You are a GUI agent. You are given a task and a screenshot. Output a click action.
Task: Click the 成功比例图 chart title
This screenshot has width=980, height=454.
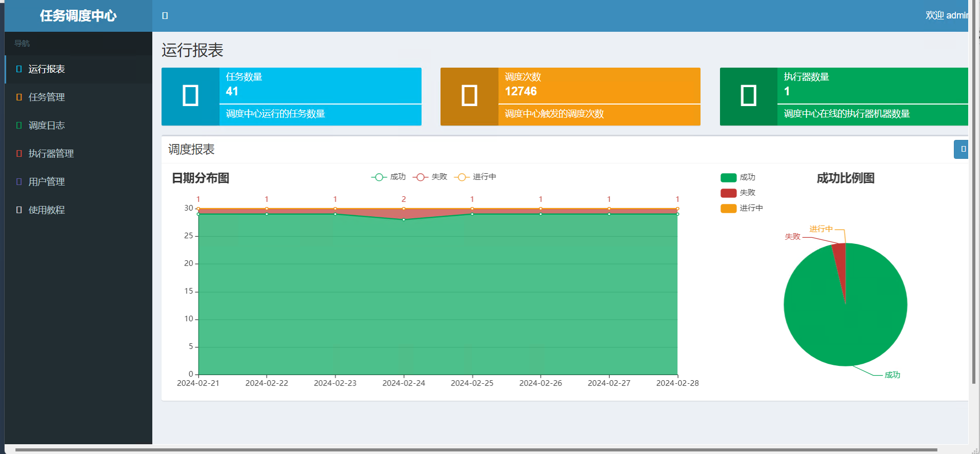click(846, 178)
